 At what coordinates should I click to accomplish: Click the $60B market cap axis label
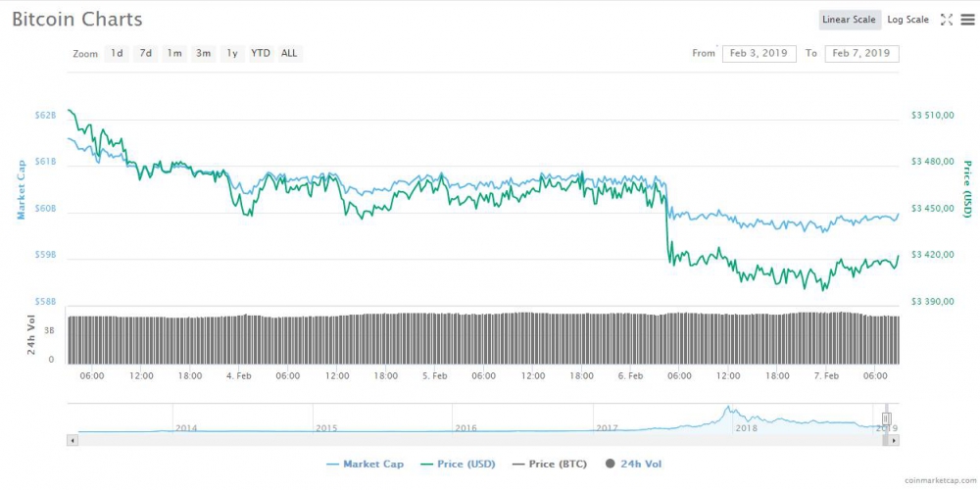coord(45,208)
